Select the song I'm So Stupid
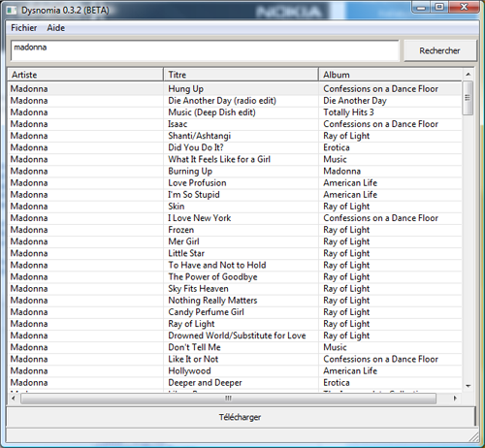Screen dimensions: 485x448 point(194,195)
